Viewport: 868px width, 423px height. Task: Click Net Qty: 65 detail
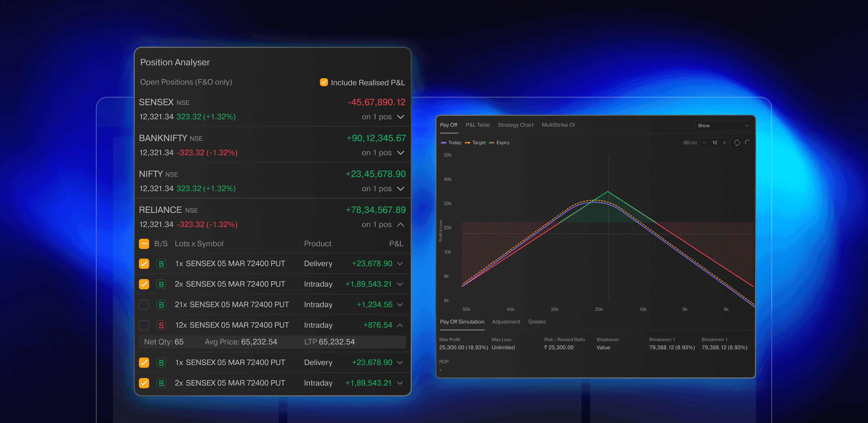point(164,342)
